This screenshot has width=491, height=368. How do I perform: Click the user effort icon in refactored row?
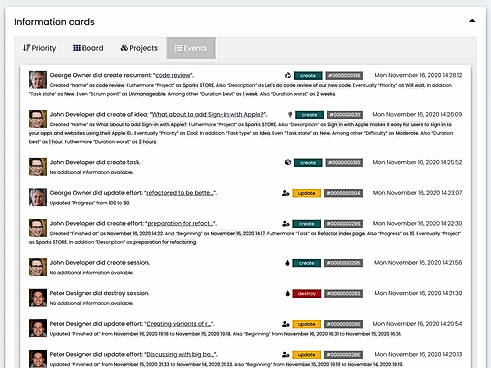pyautogui.click(x=285, y=193)
